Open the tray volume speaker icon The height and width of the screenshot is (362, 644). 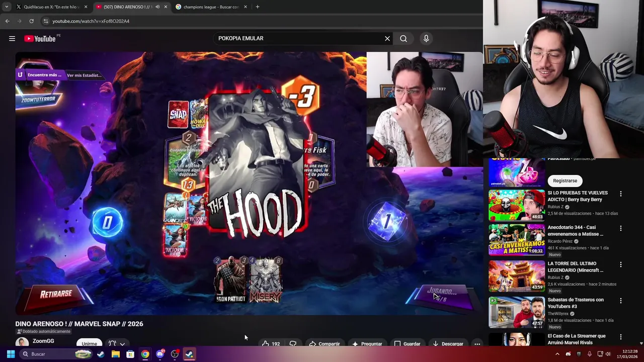[608, 354]
